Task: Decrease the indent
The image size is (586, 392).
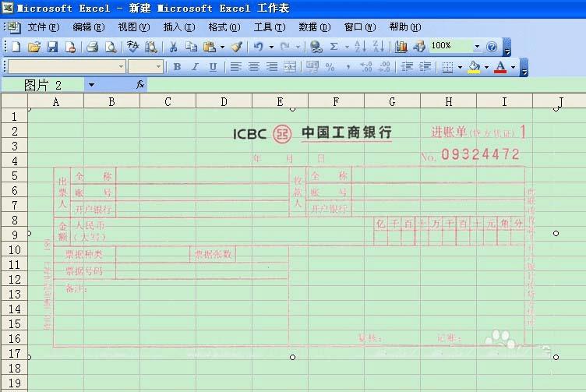Action: click(x=407, y=67)
